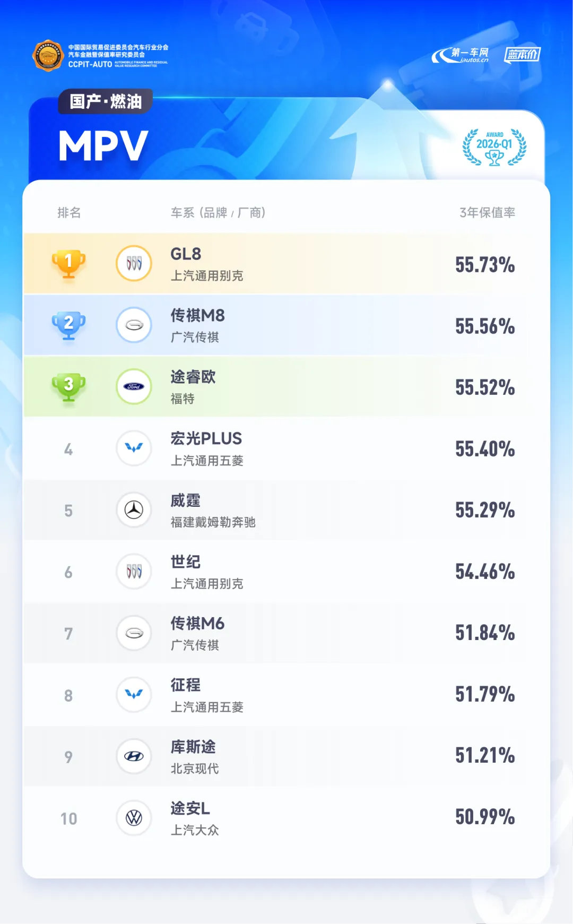Click the 征程 model name
This screenshot has height=924, width=573.
click(x=186, y=685)
